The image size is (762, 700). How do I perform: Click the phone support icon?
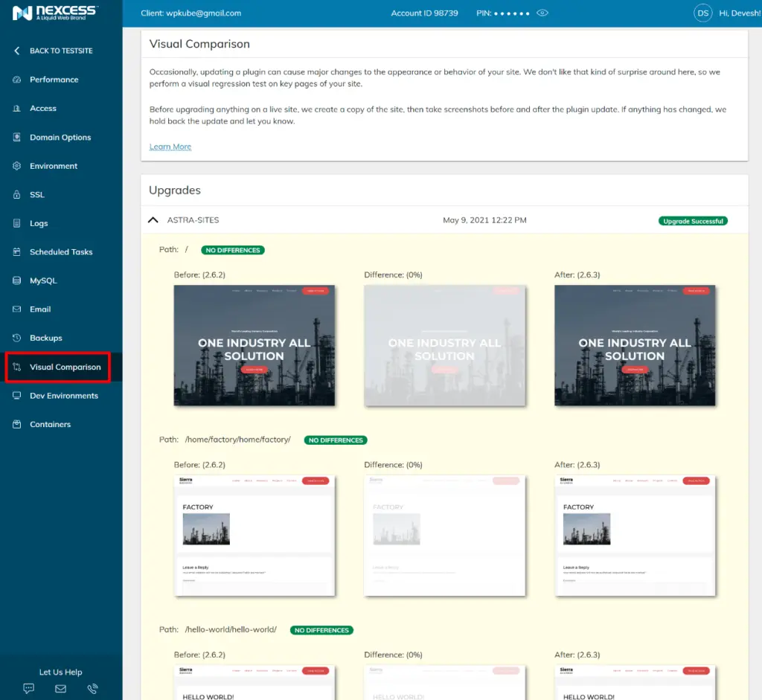pos(92,688)
